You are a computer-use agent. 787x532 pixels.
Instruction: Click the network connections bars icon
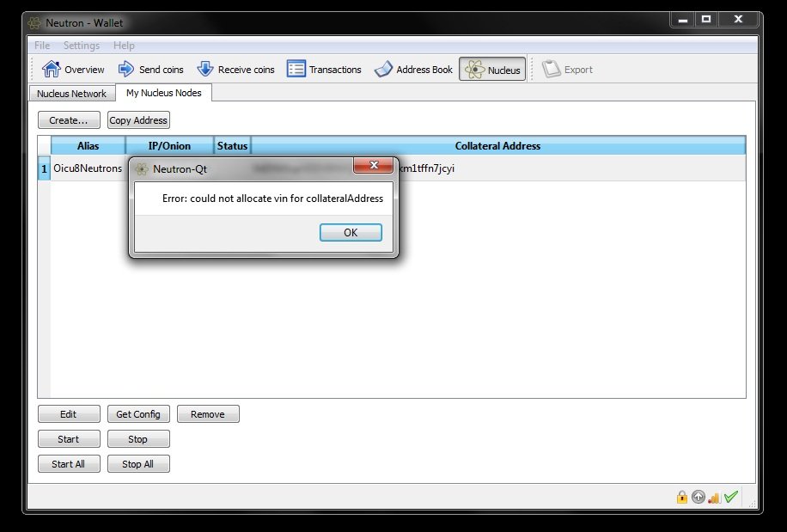click(714, 497)
